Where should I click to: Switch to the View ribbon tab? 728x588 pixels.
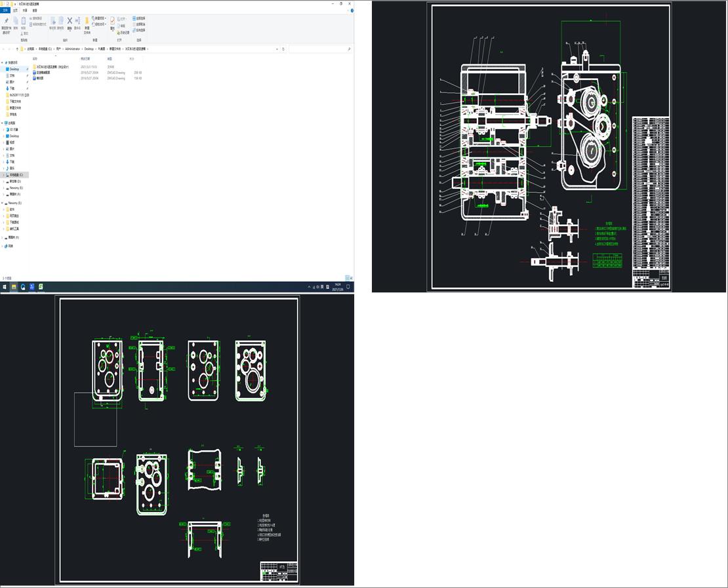coord(35,10)
